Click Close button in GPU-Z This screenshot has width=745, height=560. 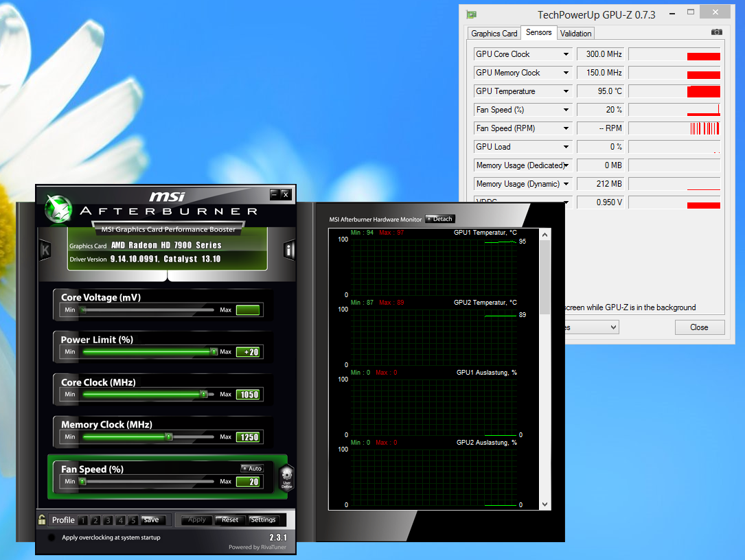(x=700, y=327)
